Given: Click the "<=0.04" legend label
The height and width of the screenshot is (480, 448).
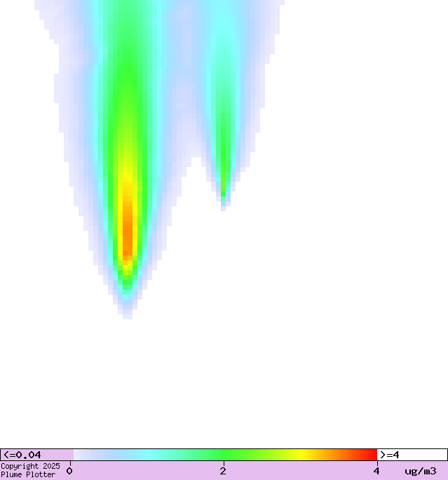Looking at the screenshot, I should coord(22,455).
